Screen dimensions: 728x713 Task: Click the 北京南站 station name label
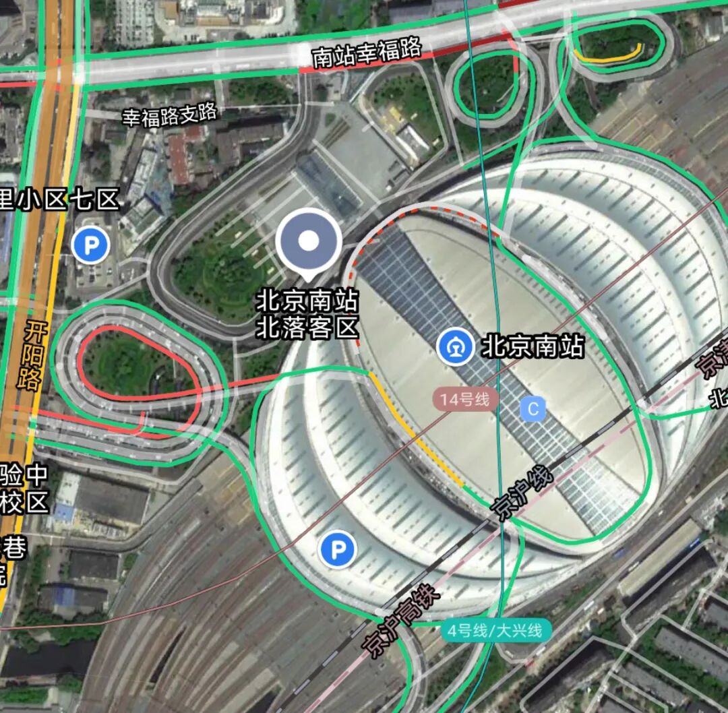pos(533,347)
